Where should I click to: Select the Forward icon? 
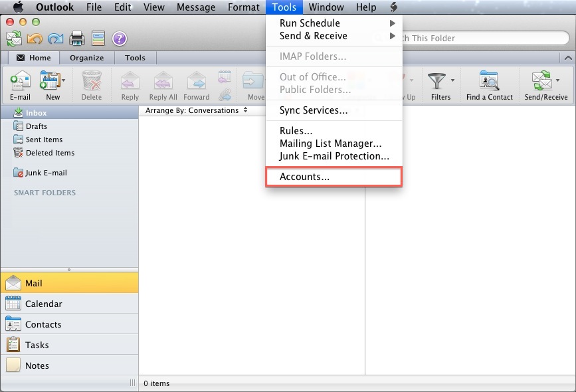point(196,83)
